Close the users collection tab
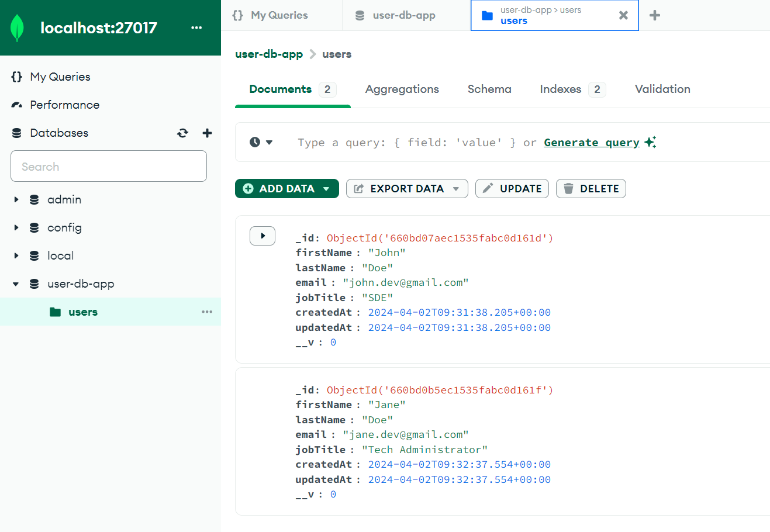770x532 pixels. [623, 15]
